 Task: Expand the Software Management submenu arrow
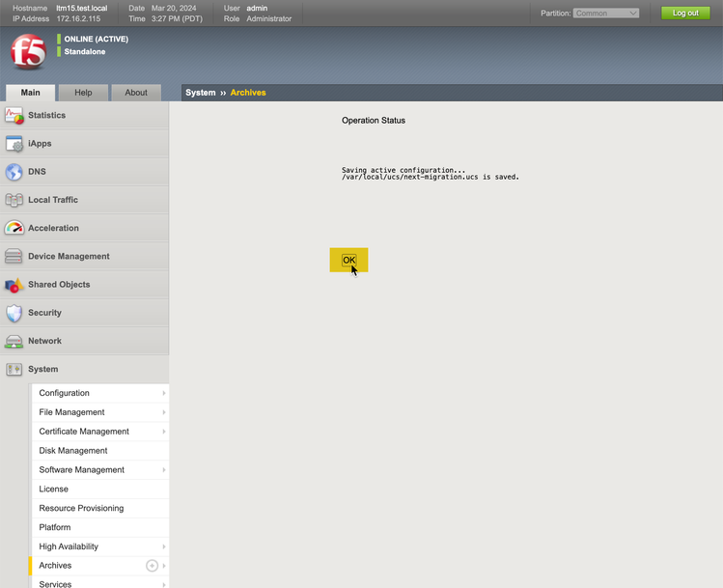[164, 470]
